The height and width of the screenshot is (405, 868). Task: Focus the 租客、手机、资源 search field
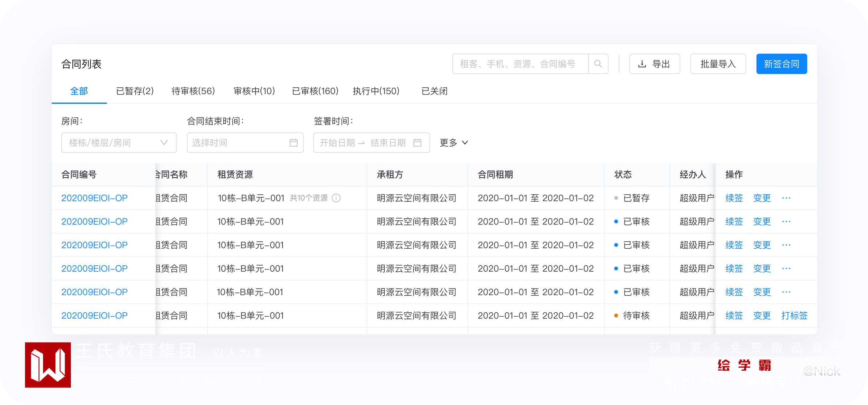click(520, 64)
